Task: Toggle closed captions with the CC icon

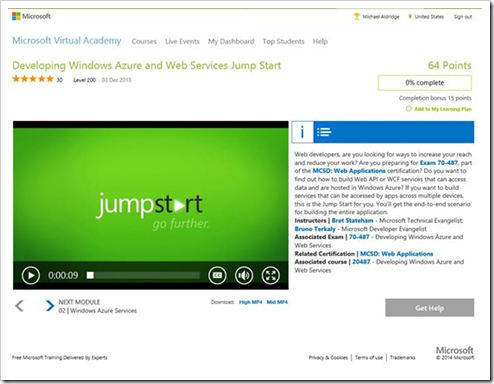Action: click(x=217, y=275)
